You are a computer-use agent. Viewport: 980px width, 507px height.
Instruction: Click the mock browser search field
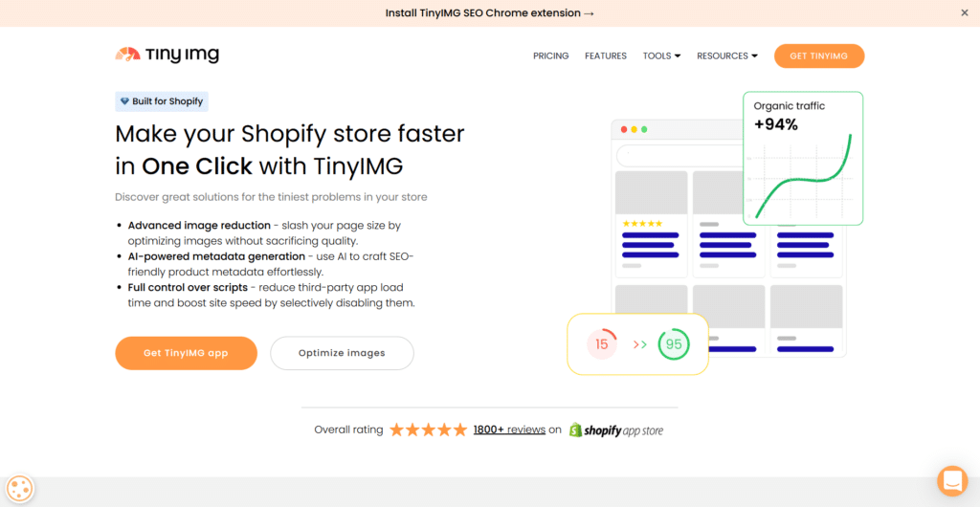679,155
